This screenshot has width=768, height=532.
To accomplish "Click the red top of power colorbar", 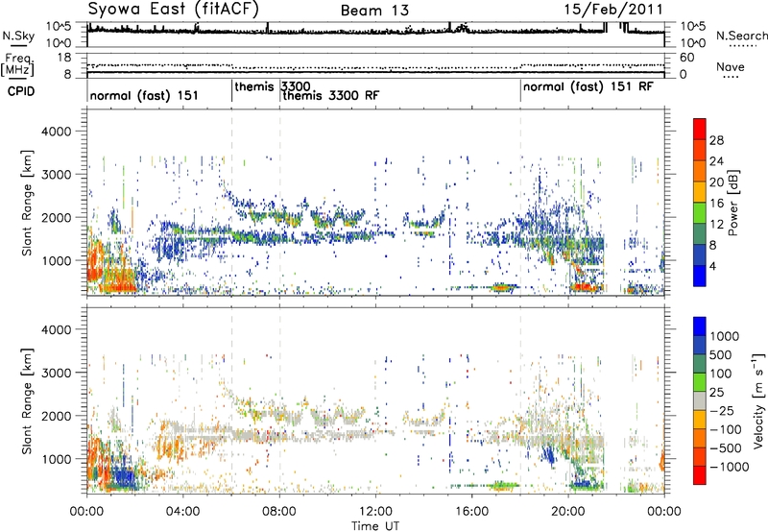I will [x=700, y=129].
